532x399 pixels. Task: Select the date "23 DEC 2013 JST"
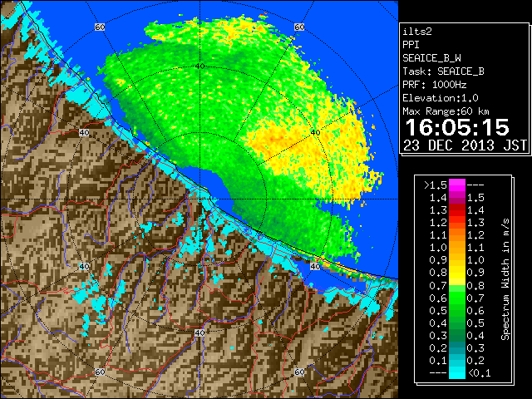465,145
